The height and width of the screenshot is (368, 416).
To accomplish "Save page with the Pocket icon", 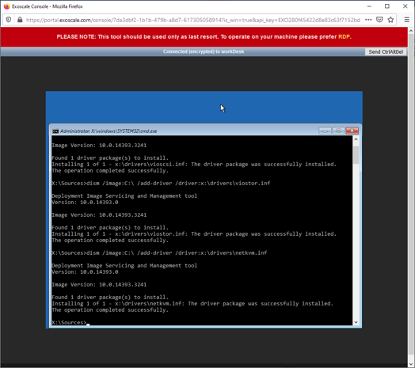I will [x=379, y=20].
